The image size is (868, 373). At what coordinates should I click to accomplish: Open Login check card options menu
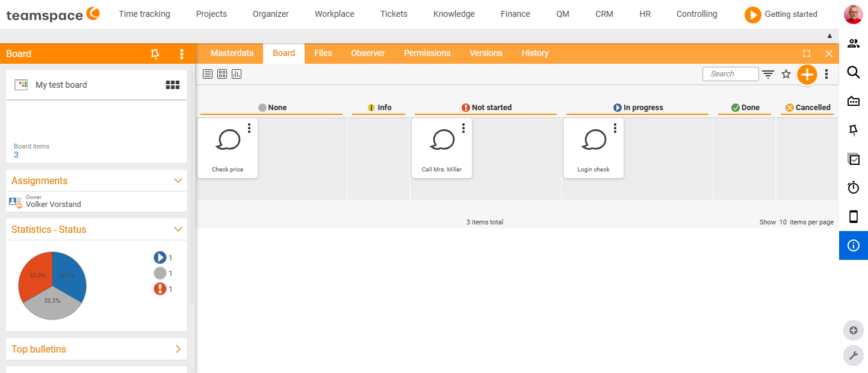coord(615,128)
